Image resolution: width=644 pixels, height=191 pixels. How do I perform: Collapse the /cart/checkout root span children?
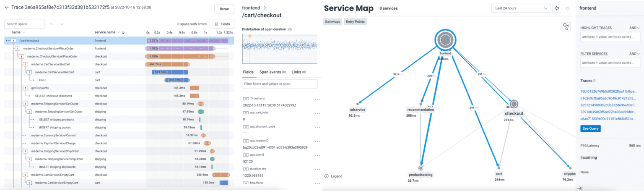[14, 41]
